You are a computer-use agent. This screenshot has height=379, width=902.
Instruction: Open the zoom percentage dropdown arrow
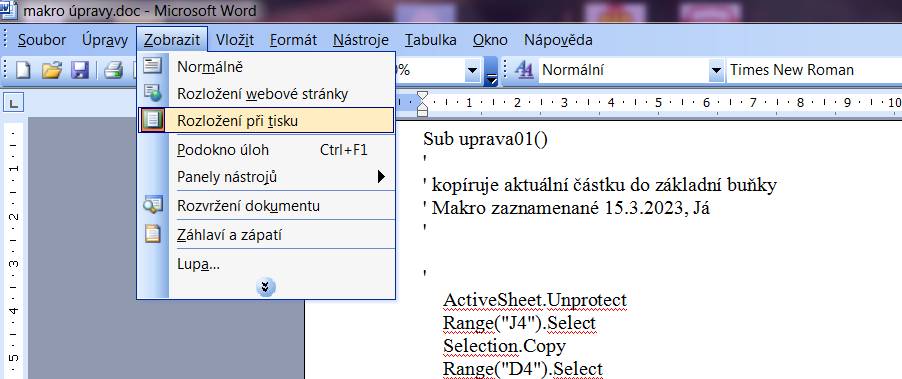472,71
